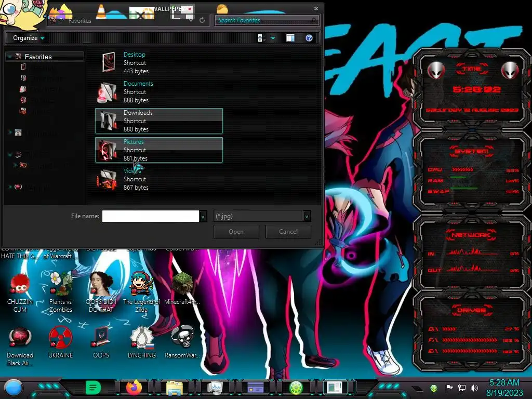Click the network tray icon
This screenshot has height=399, width=532.
pos(461,388)
